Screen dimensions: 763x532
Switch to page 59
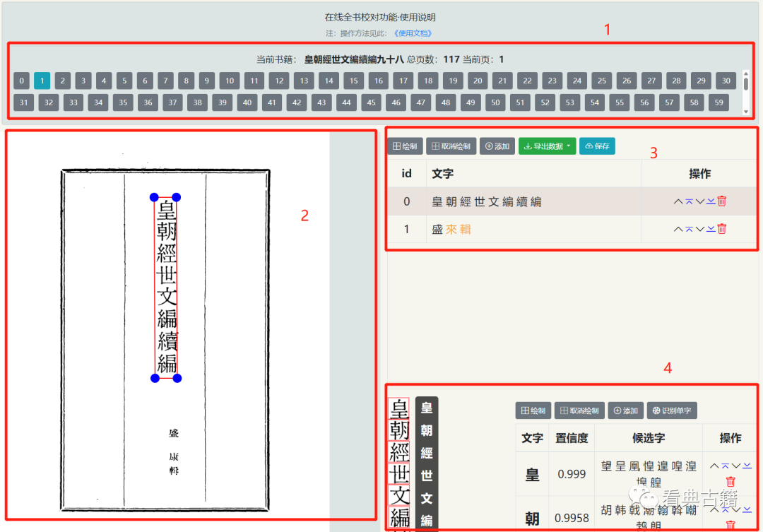tap(719, 103)
